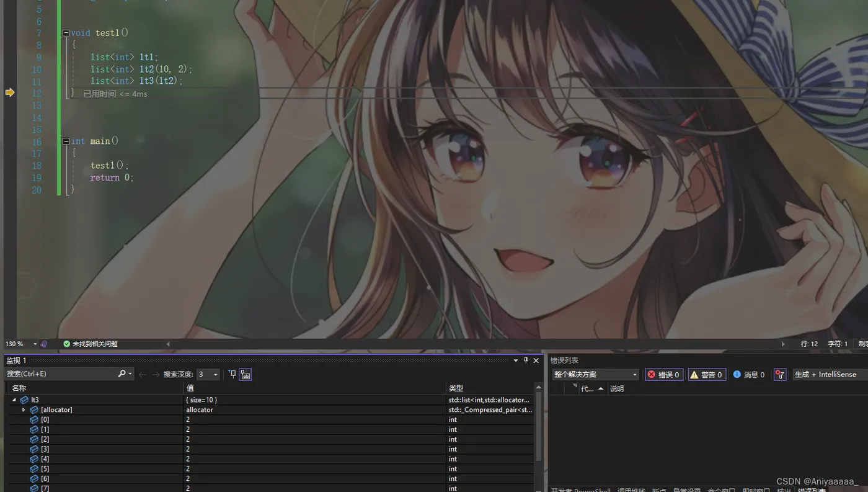Click the back arrow in the Watch search bar
The image size is (868, 492).
[143, 374]
